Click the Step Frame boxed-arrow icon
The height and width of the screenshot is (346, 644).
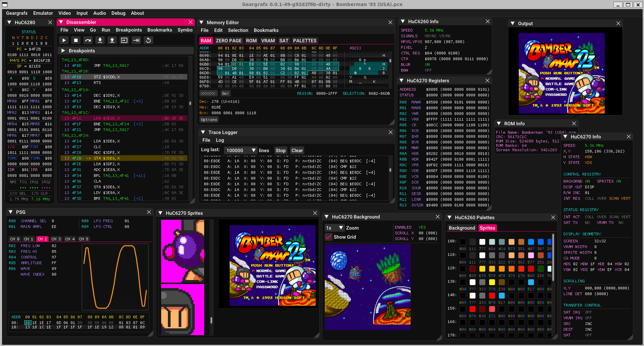(124, 40)
